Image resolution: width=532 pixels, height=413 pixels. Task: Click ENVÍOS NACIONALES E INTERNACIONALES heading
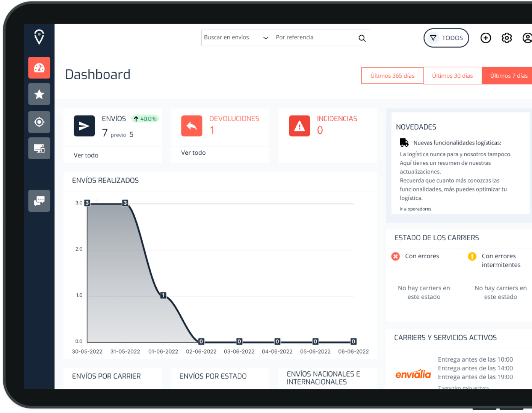point(323,378)
